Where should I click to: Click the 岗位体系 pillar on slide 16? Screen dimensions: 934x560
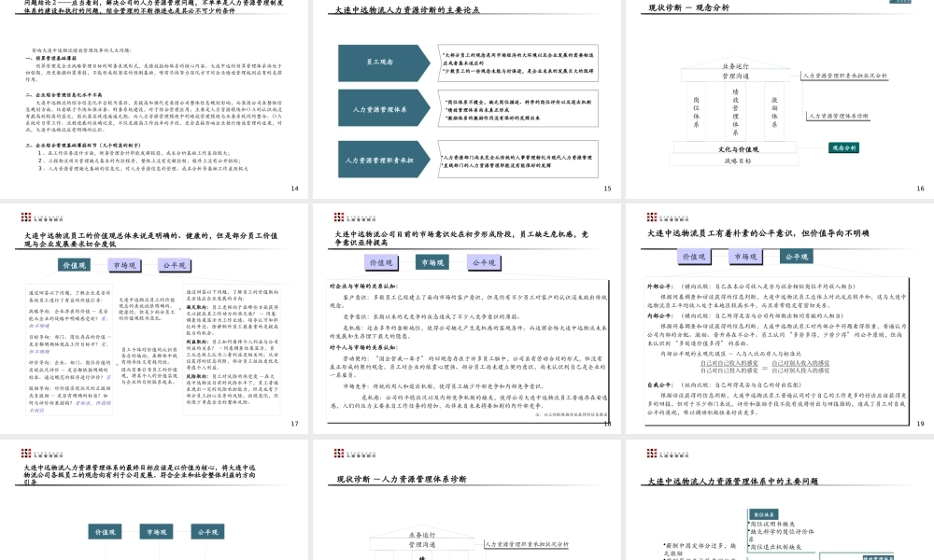tap(697, 112)
